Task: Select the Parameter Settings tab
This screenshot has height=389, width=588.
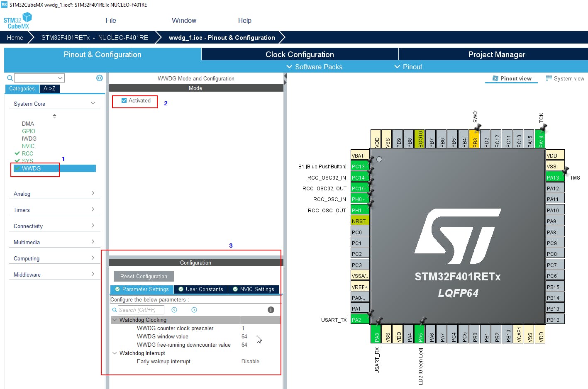Action: pos(142,289)
